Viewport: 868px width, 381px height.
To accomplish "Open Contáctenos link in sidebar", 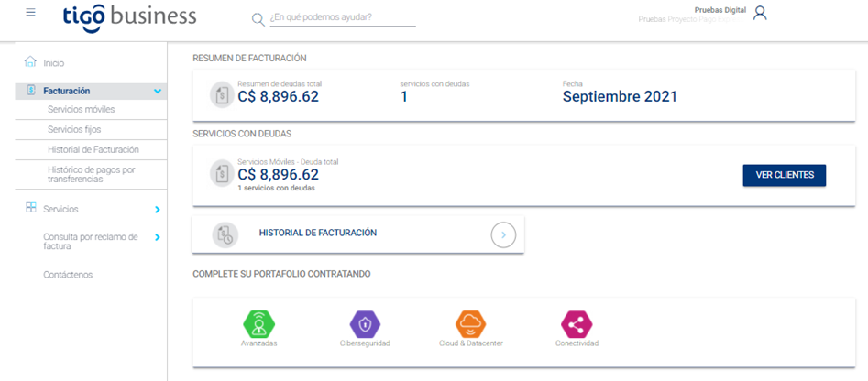I will point(68,274).
